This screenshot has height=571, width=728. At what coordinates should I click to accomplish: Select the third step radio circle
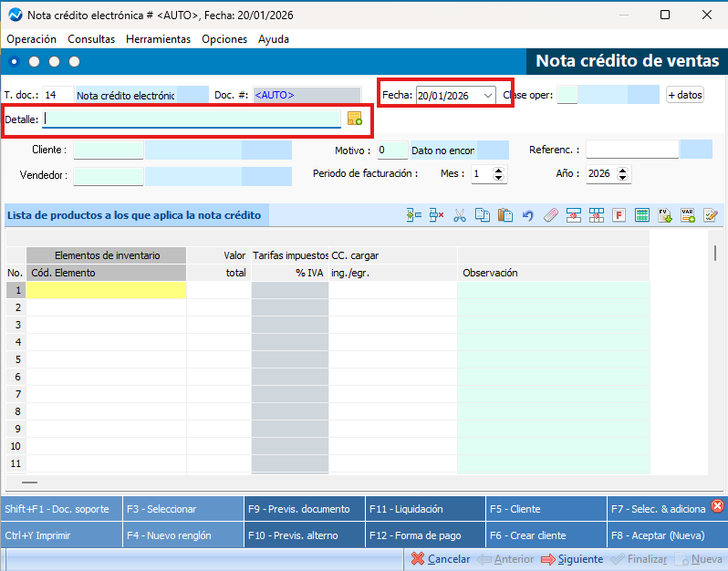tap(55, 61)
